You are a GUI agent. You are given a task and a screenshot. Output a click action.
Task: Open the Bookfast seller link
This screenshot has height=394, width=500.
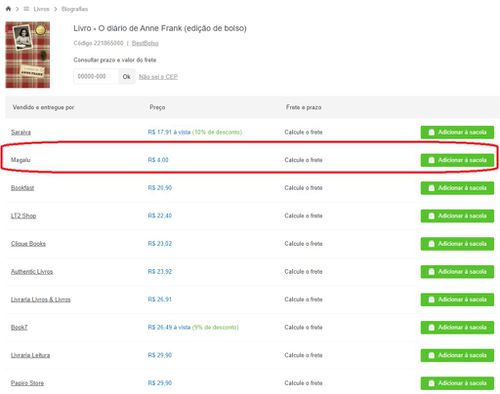click(x=22, y=188)
